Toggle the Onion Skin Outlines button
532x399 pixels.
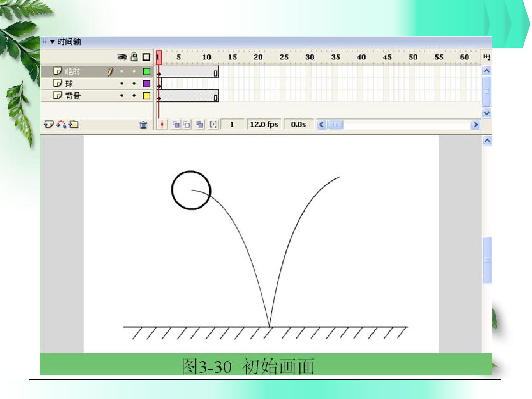point(187,124)
